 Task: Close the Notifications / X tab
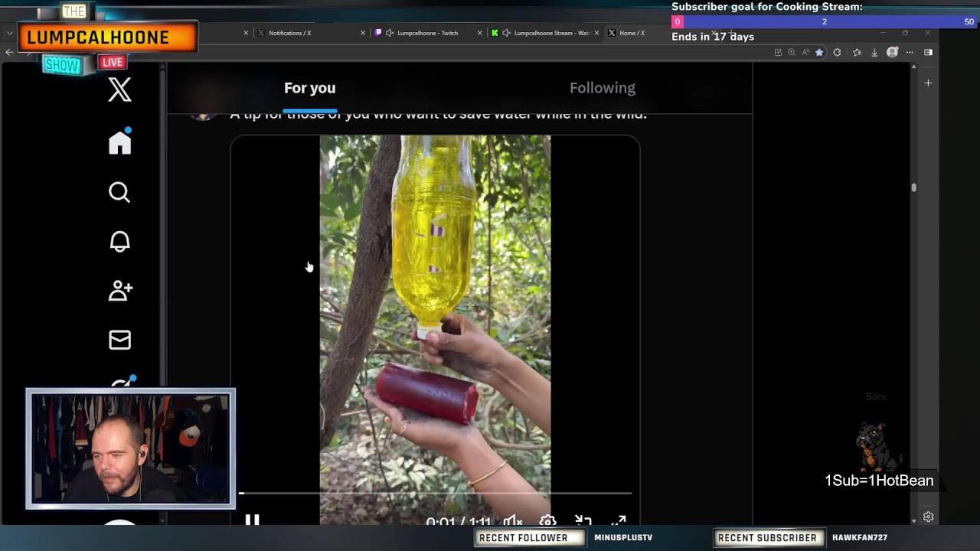[x=363, y=33]
